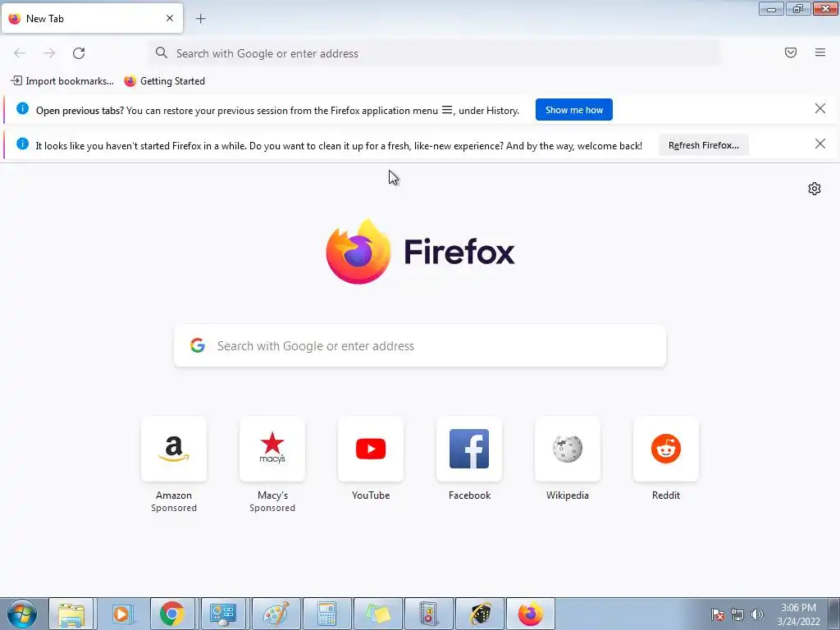Focus the center Google search box
The height and width of the screenshot is (630, 840).
tap(420, 345)
